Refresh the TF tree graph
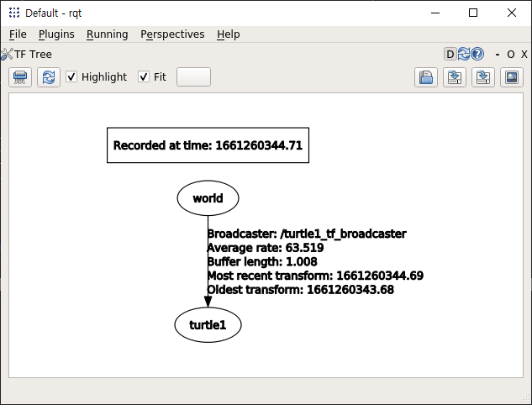The image size is (532, 405). (49, 77)
